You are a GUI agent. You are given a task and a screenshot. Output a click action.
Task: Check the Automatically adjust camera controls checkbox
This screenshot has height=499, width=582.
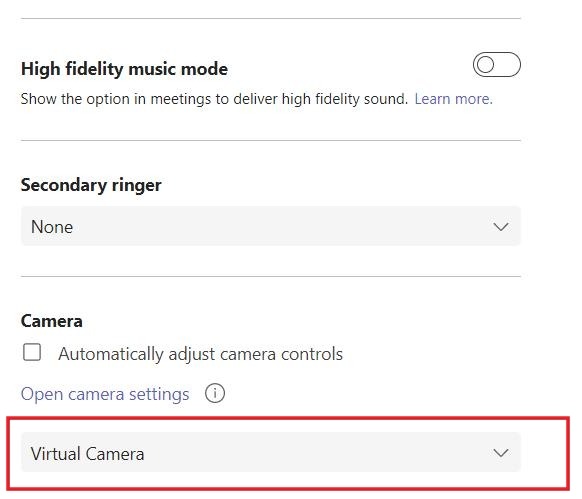tap(32, 352)
